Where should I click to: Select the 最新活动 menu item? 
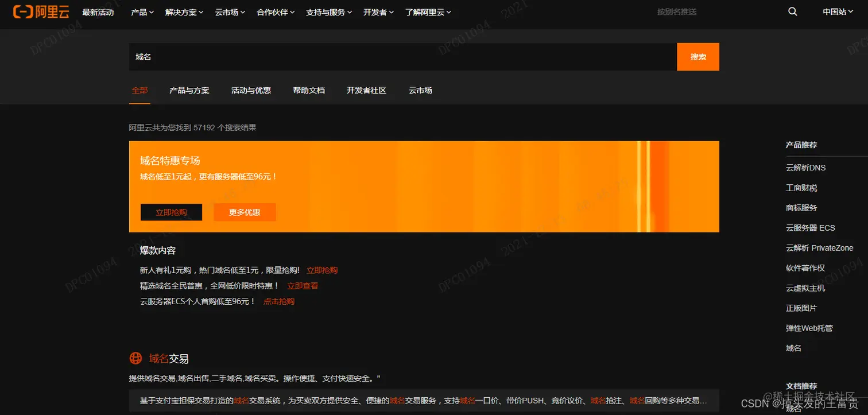(99, 12)
